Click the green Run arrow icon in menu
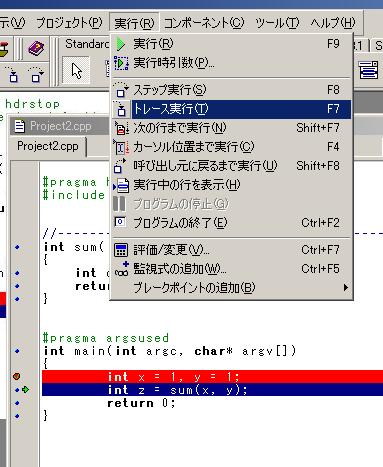Image resolution: width=383 pixels, height=467 pixels. click(121, 44)
